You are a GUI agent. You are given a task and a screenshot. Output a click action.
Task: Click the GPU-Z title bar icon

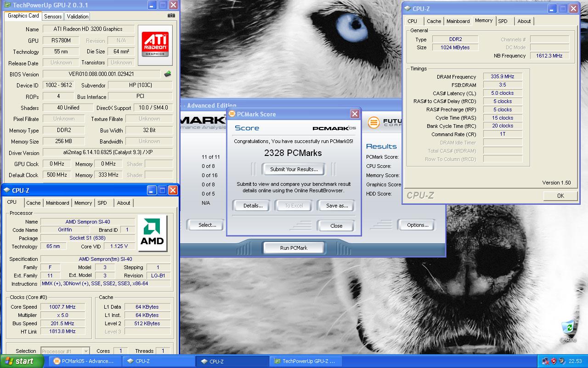(7, 5)
